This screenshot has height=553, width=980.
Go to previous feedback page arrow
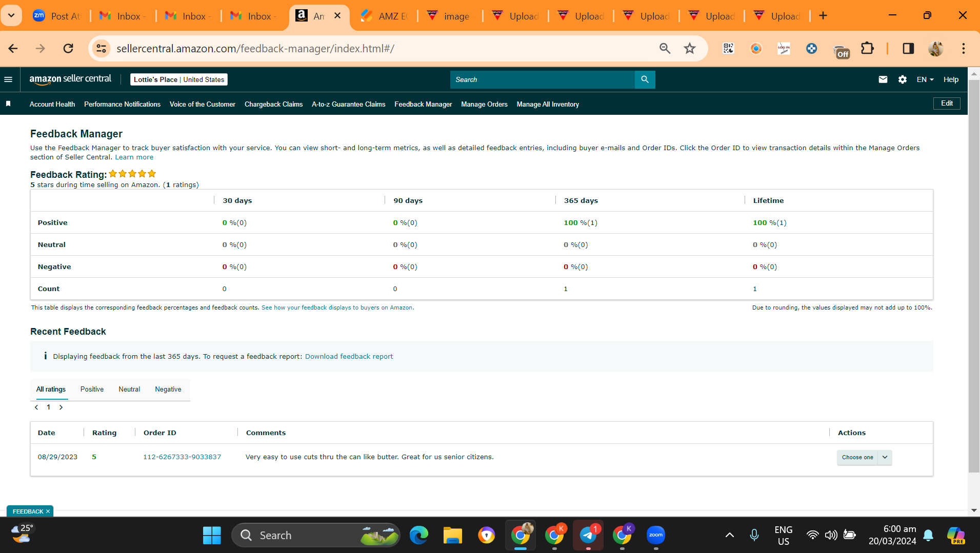click(36, 407)
